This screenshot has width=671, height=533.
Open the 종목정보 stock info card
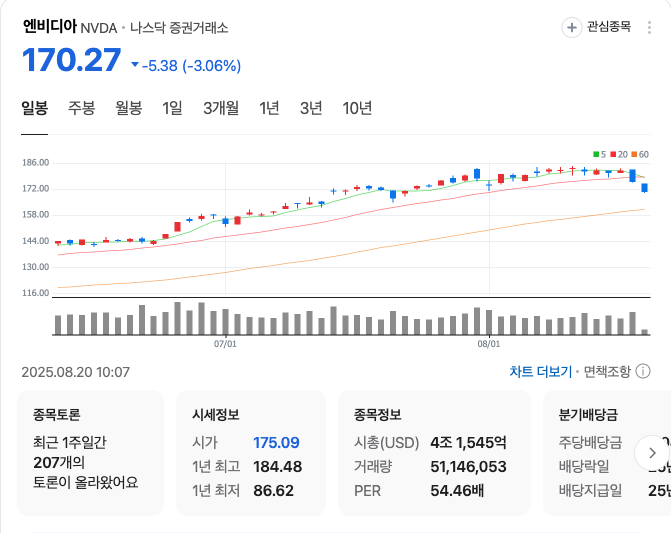pos(434,453)
